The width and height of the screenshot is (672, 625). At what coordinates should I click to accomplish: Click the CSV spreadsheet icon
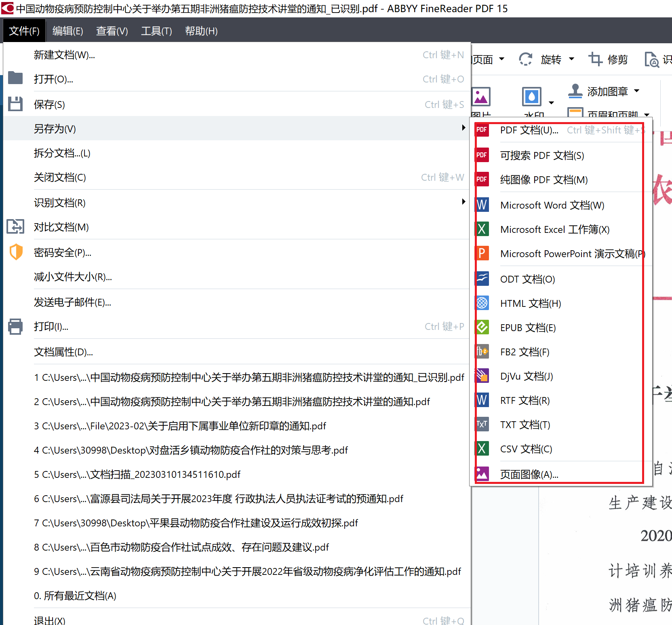coord(482,448)
